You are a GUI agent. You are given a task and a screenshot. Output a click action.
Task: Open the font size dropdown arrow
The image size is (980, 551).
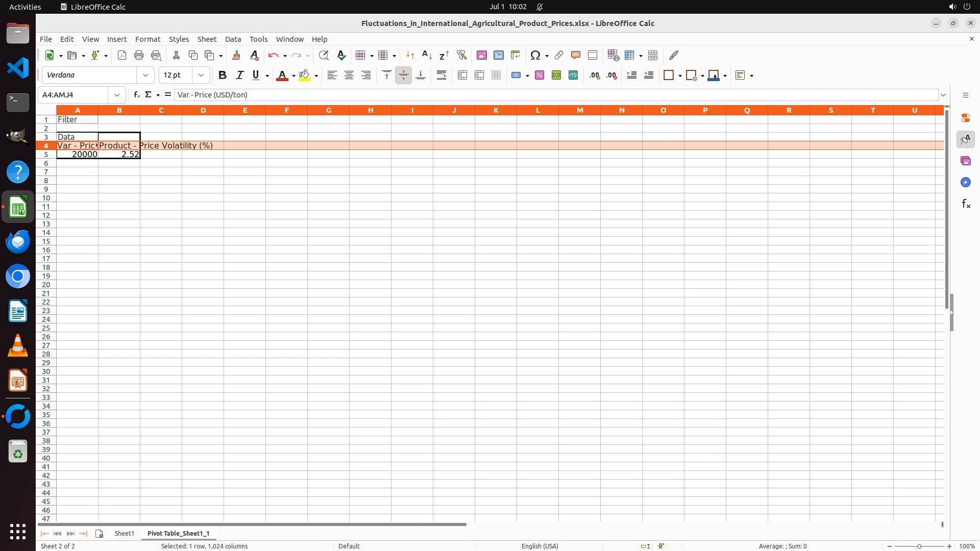(201, 76)
